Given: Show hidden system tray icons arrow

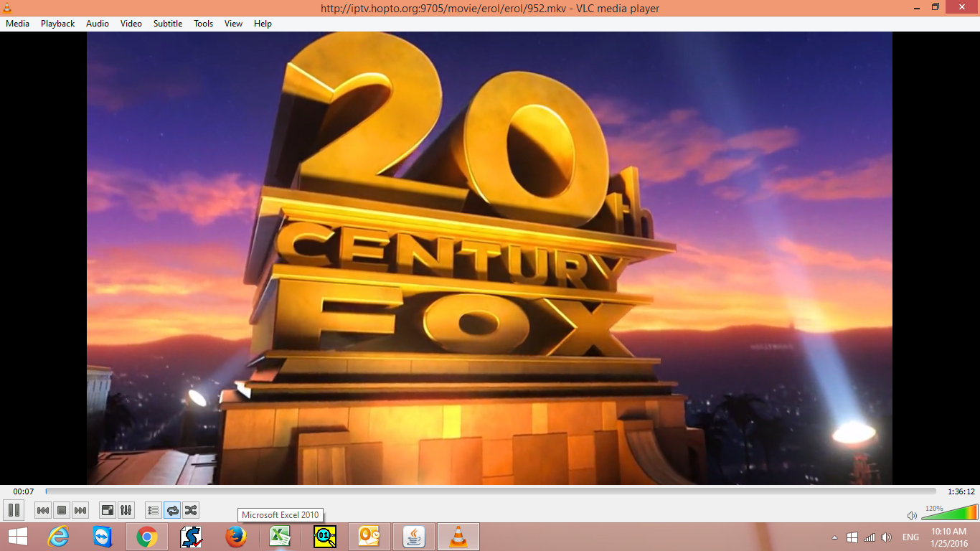Looking at the screenshot, I should [x=834, y=537].
